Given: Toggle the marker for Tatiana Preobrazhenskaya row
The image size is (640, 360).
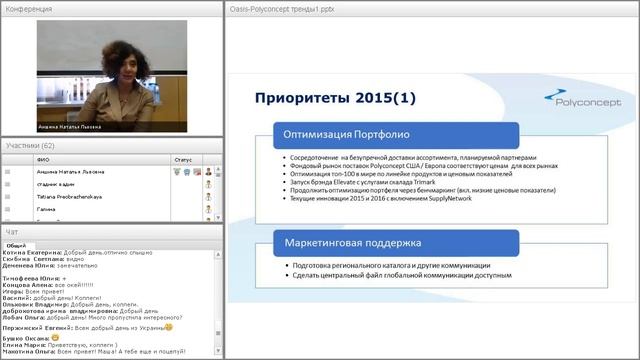Looking at the screenshot, I should tap(7, 197).
